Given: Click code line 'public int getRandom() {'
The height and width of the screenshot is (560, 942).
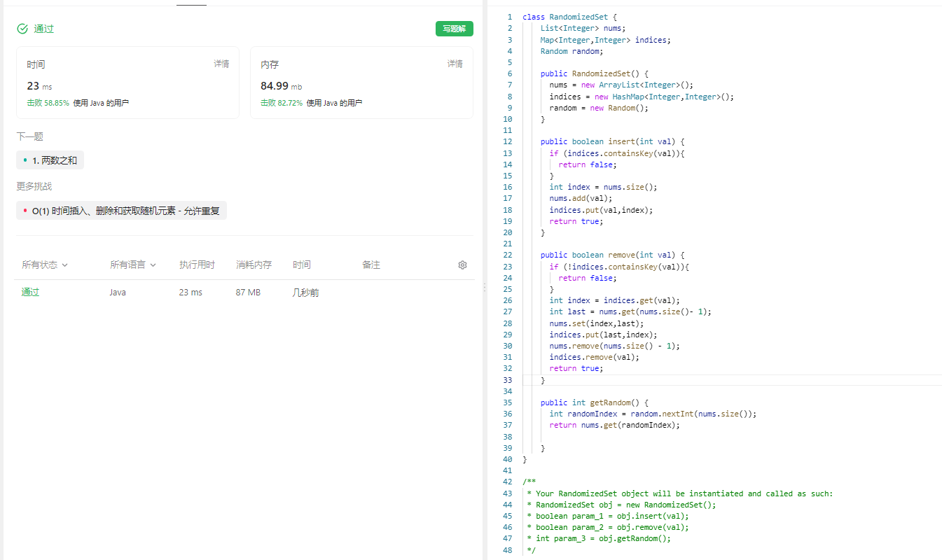Looking at the screenshot, I should click(x=595, y=402).
